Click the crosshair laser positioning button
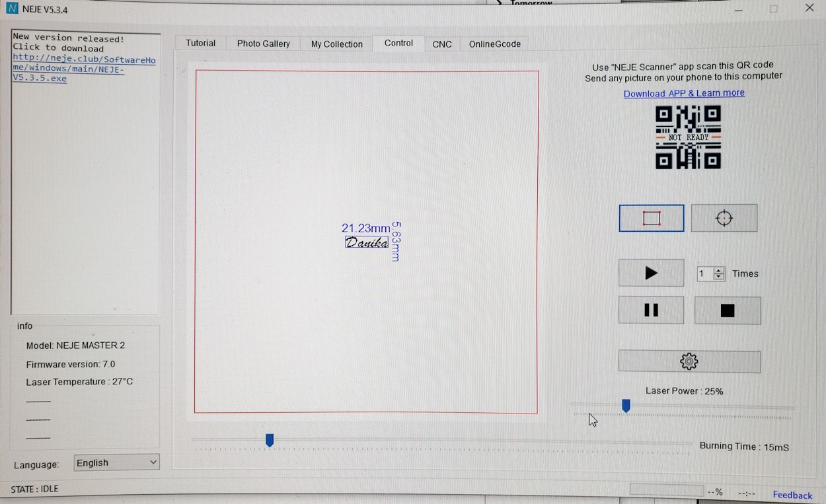This screenshot has height=504, width=826. point(724,219)
